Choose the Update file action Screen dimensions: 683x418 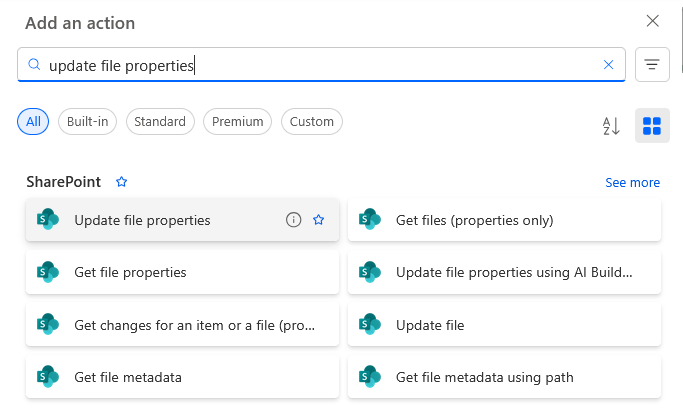click(x=504, y=325)
